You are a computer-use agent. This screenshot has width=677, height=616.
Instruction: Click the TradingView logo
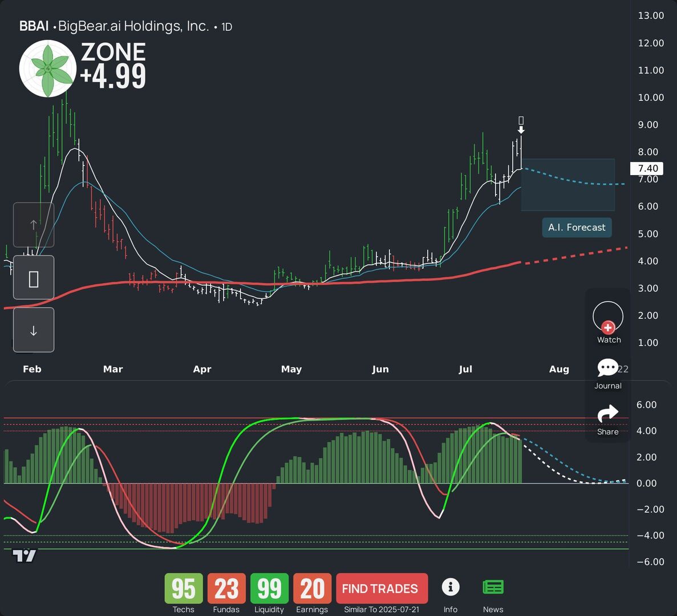[24, 556]
